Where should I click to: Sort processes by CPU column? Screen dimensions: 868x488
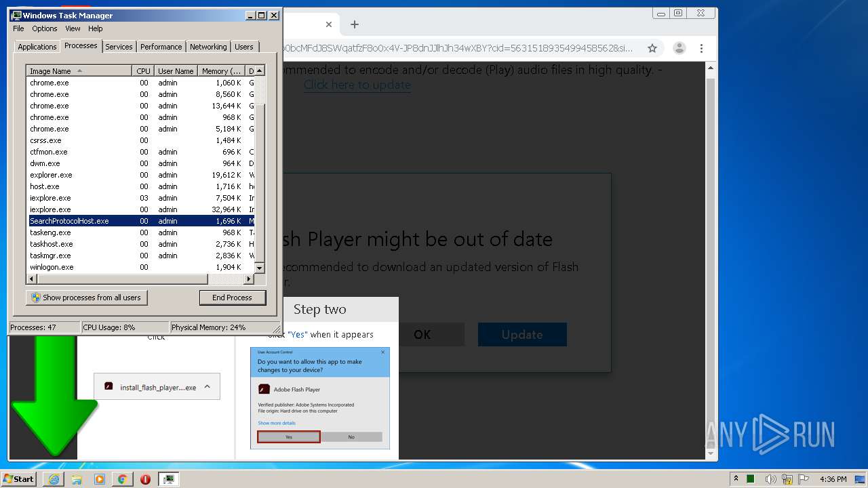pyautogui.click(x=143, y=70)
